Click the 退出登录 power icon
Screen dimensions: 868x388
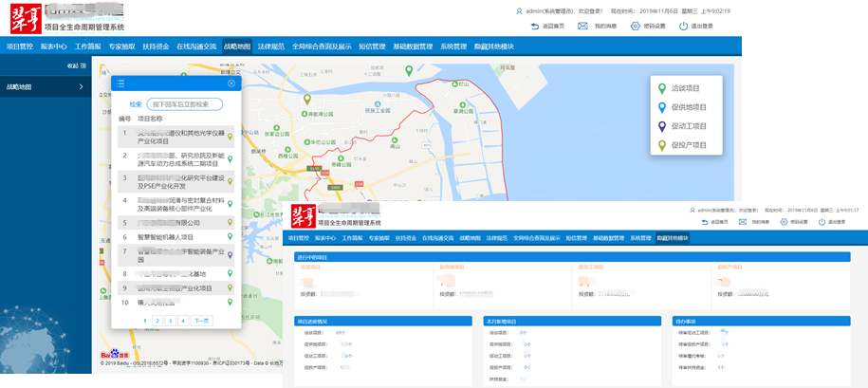[x=683, y=27]
